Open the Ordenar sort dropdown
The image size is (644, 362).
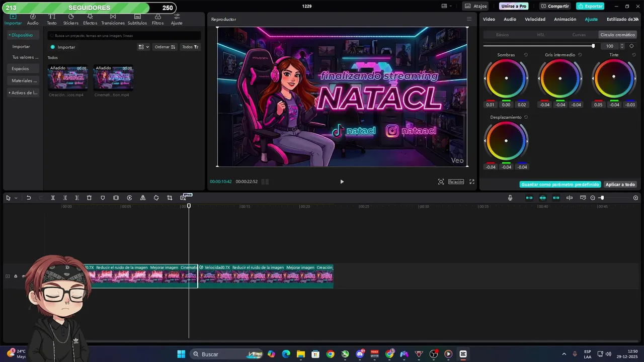(165, 47)
